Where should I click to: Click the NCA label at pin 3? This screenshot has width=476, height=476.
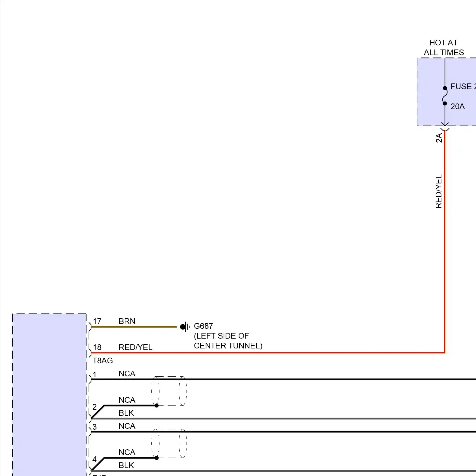click(127, 426)
